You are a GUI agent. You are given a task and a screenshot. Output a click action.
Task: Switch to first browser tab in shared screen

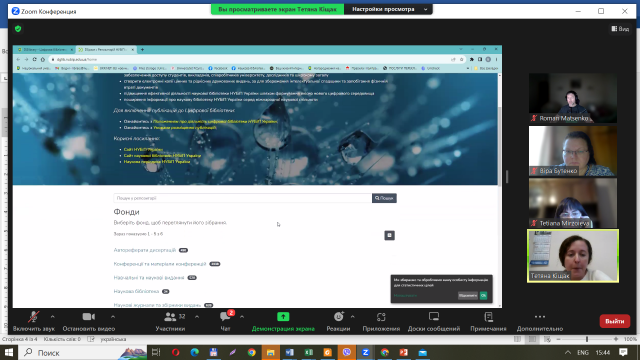pyautogui.click(x=44, y=49)
